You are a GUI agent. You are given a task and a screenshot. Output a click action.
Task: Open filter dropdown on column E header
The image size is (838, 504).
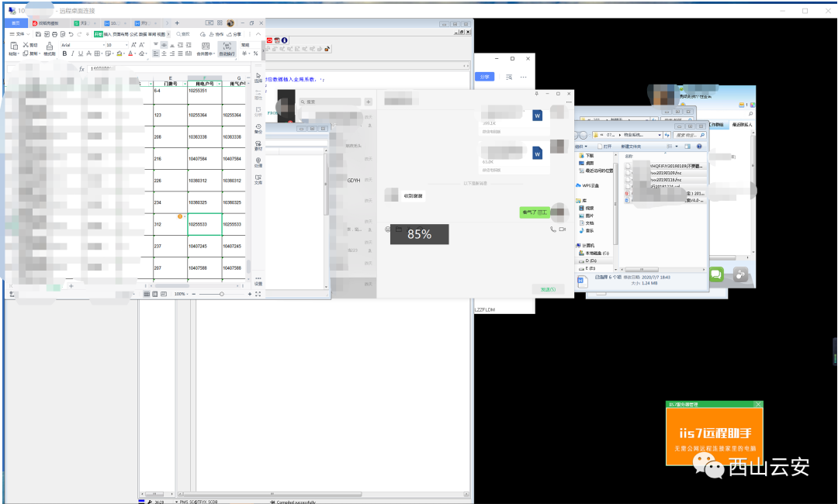tap(185, 84)
